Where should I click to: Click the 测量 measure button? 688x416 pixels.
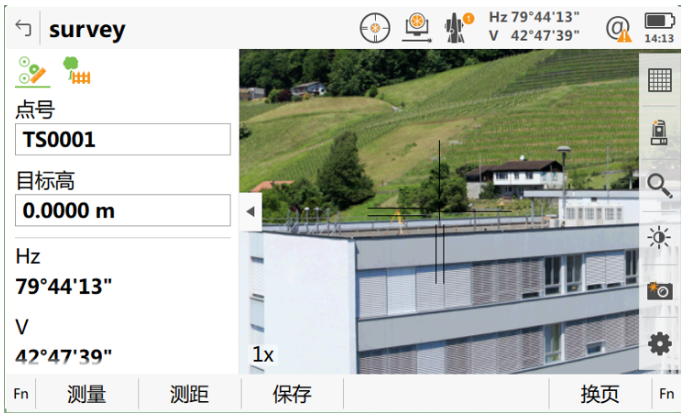pyautogui.click(x=87, y=394)
